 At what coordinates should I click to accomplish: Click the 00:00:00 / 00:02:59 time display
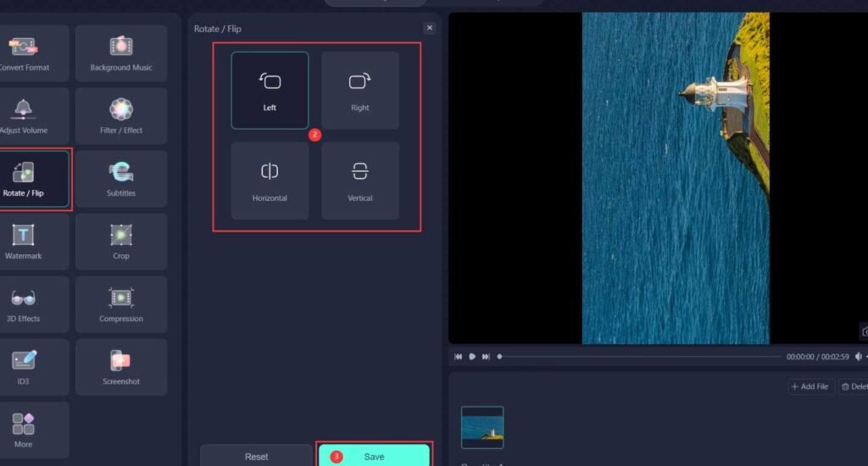tap(818, 357)
